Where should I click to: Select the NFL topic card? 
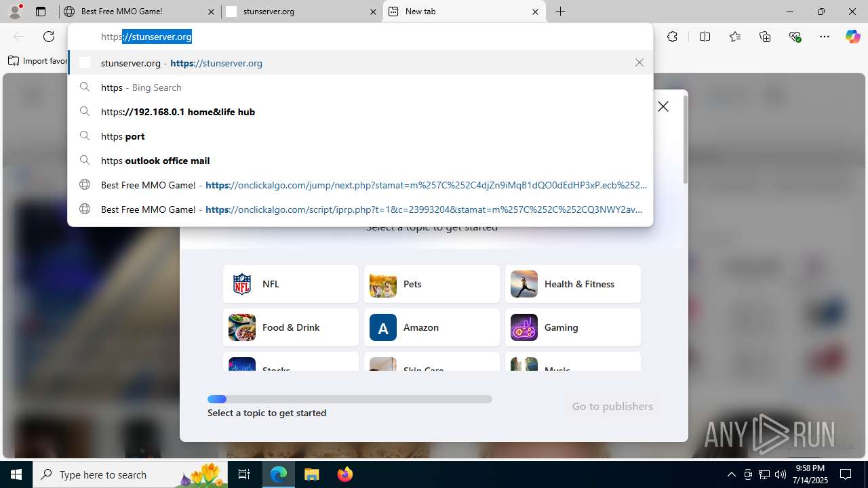pyautogui.click(x=291, y=284)
